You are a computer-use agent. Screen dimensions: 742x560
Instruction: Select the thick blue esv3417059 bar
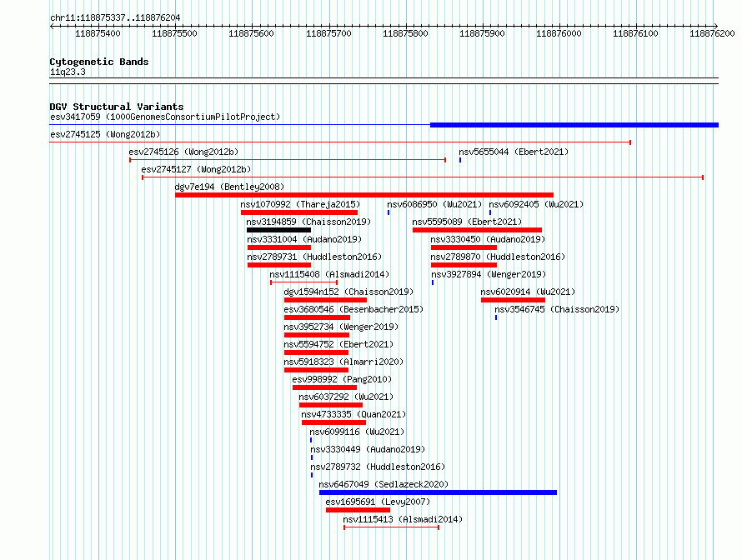[x=574, y=125]
